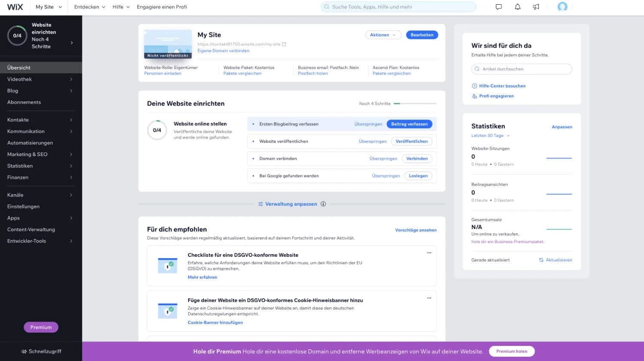Open the My Site dropdown
This screenshot has width=644, height=361.
pyautogui.click(x=48, y=7)
